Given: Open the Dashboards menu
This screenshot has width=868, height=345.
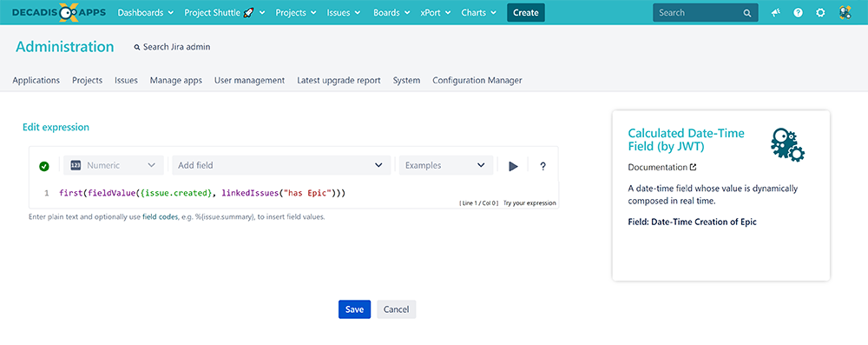Looking at the screenshot, I should tap(146, 13).
